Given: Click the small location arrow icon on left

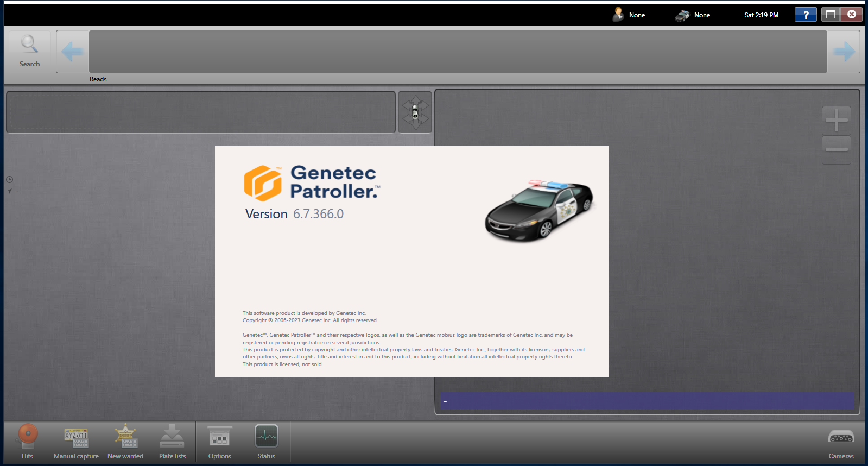Looking at the screenshot, I should tap(9, 191).
